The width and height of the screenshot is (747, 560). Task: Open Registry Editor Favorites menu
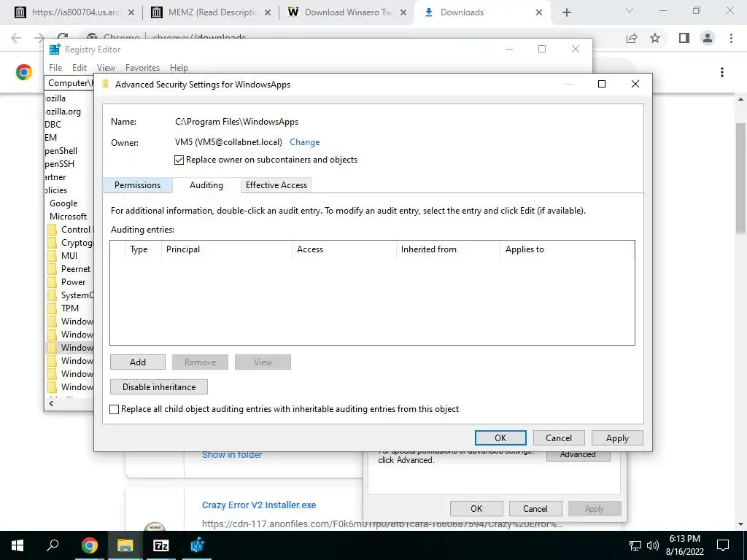click(x=142, y=68)
